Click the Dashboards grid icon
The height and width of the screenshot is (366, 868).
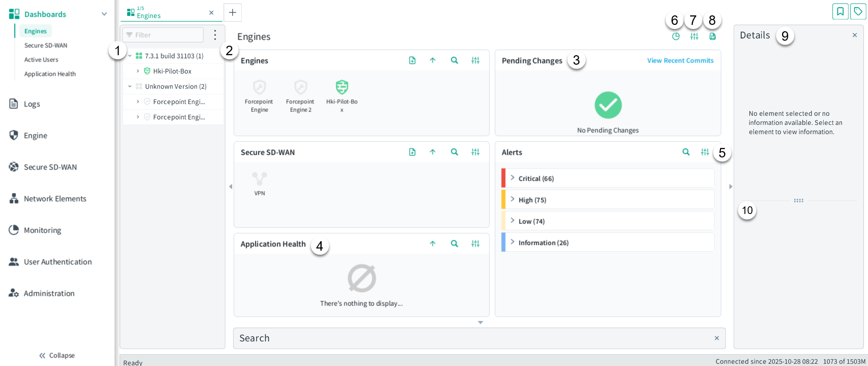click(x=14, y=14)
